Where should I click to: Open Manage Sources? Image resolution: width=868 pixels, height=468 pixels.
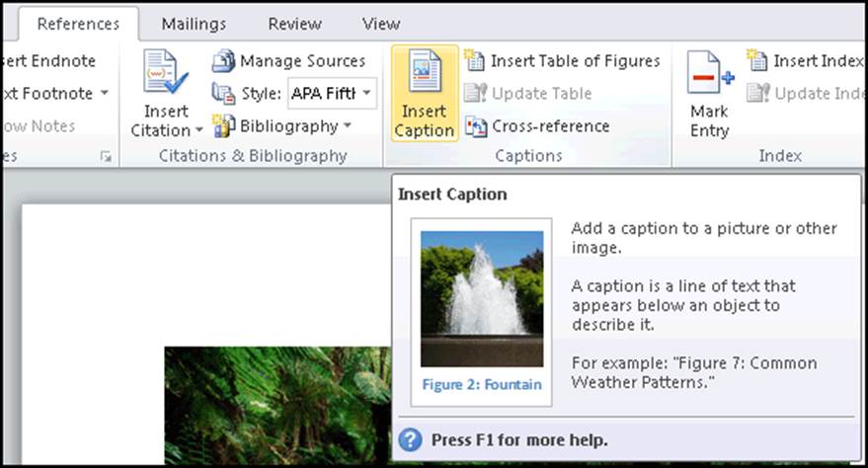click(288, 61)
